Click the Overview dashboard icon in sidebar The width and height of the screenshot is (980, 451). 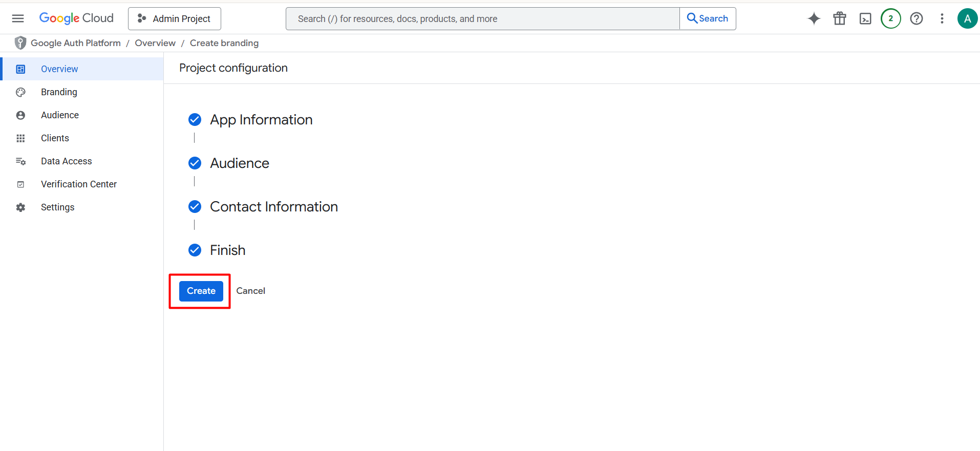point(20,69)
